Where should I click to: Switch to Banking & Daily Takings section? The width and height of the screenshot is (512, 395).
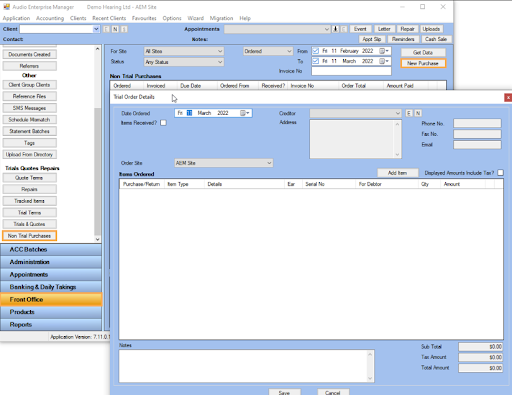(51, 287)
